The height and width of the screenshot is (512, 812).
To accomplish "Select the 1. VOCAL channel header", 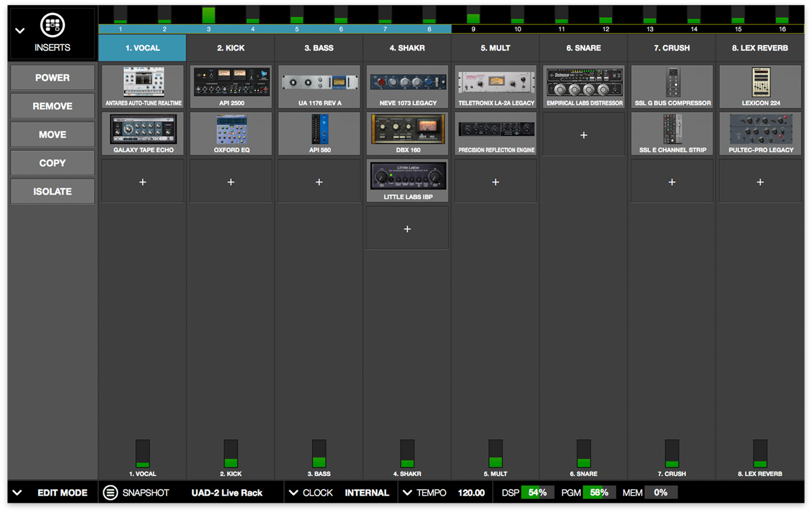I will coord(142,48).
